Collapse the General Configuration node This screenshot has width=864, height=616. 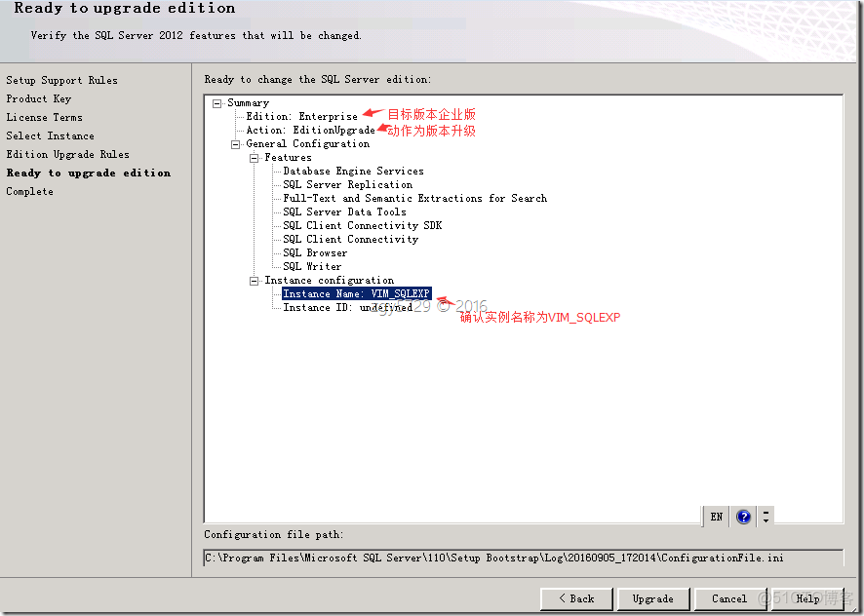point(235,142)
